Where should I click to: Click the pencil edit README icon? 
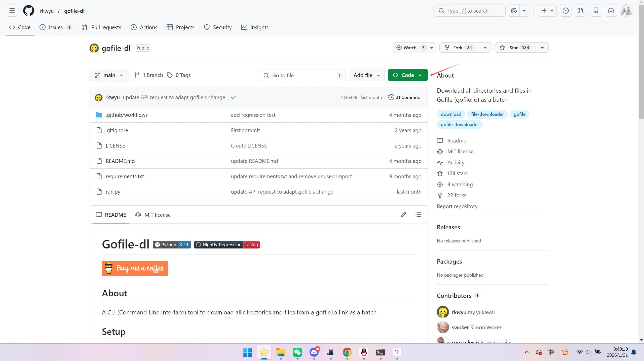pyautogui.click(x=403, y=214)
